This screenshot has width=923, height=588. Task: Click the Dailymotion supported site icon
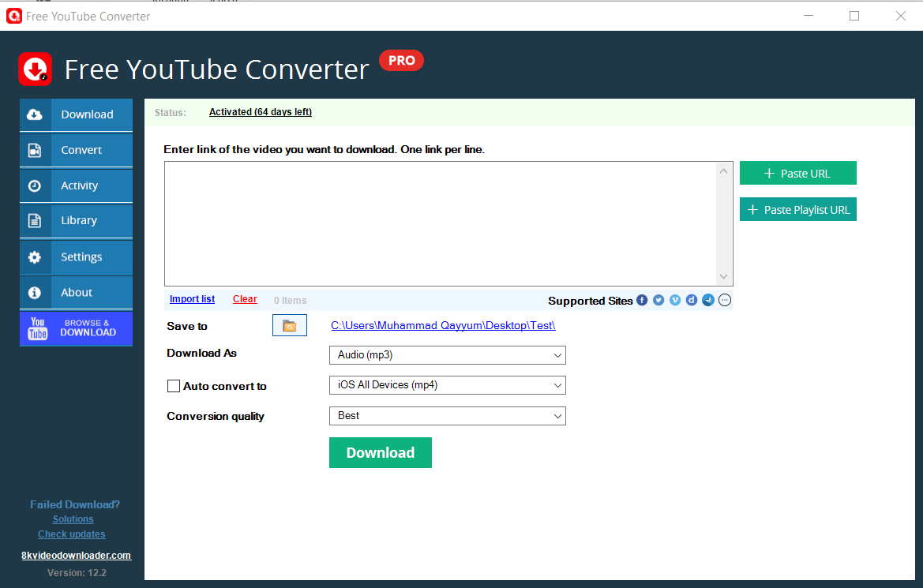click(x=691, y=300)
